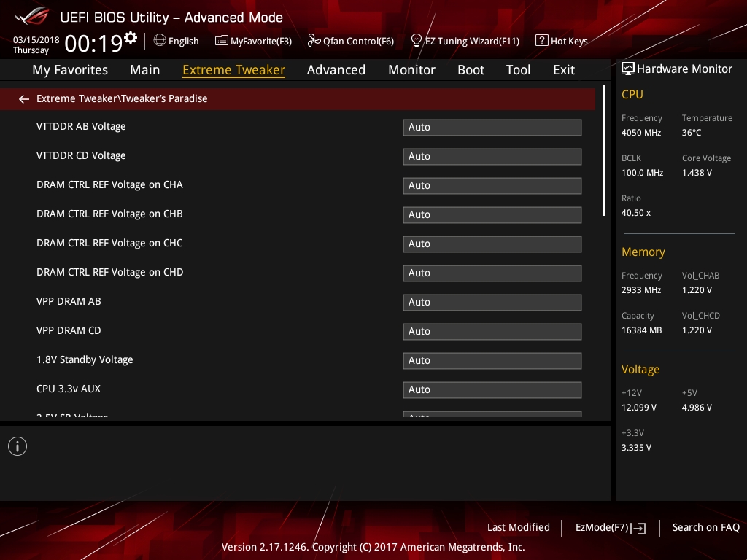Switch to the Main tab
747x560 pixels.
pos(145,70)
